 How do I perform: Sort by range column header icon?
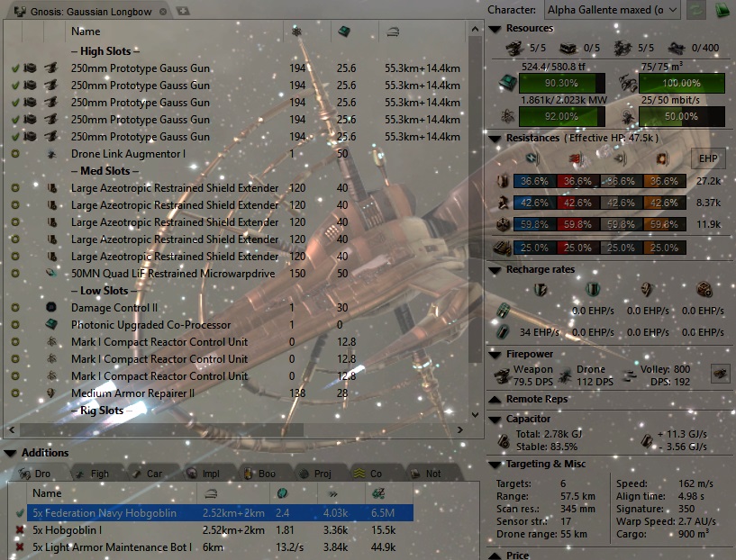[393, 32]
